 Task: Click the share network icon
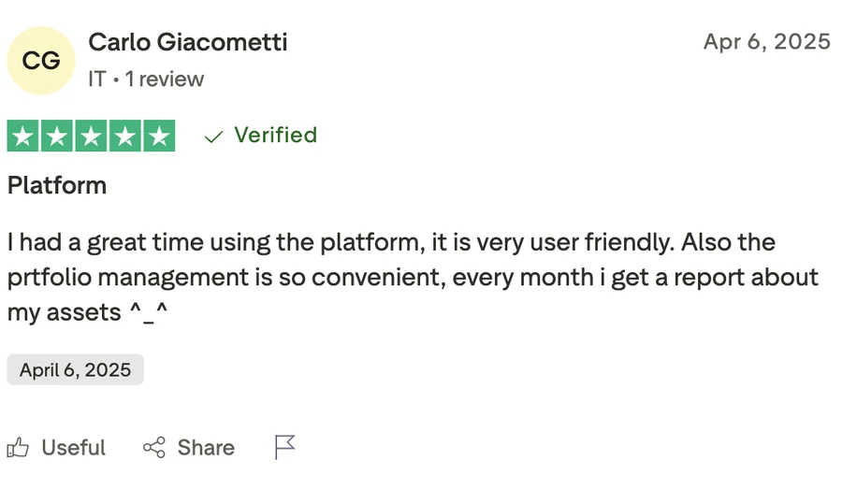pos(154,448)
